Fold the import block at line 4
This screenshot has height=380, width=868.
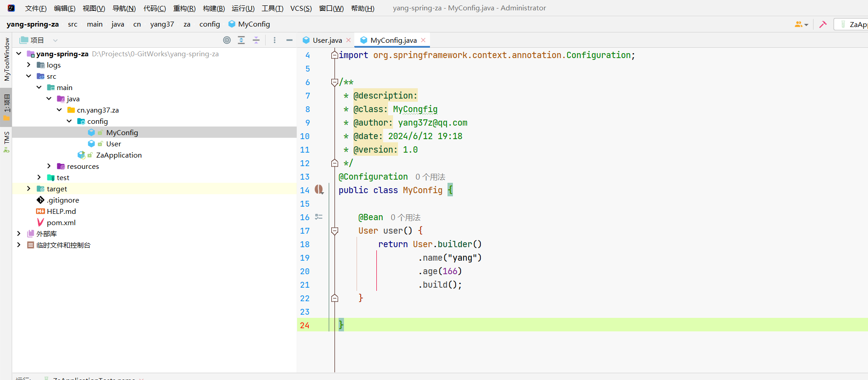coord(335,55)
